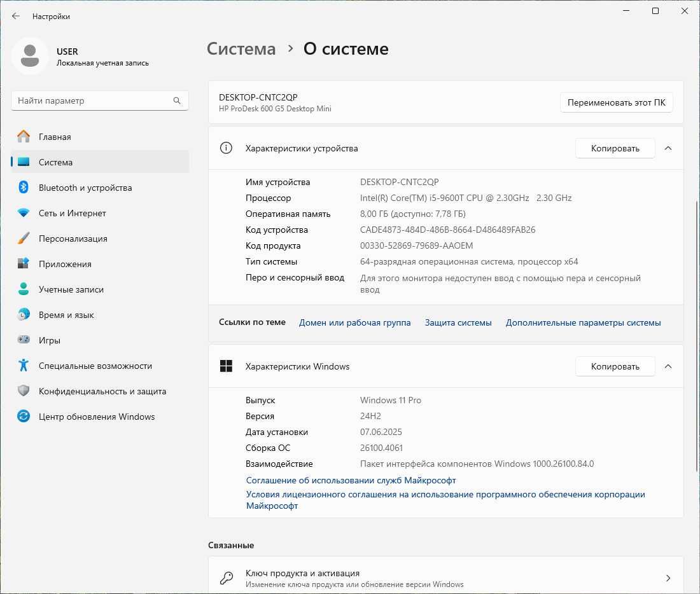This screenshot has height=594, width=700.
Task: Click the Игры gamepad icon
Action: [x=24, y=340]
